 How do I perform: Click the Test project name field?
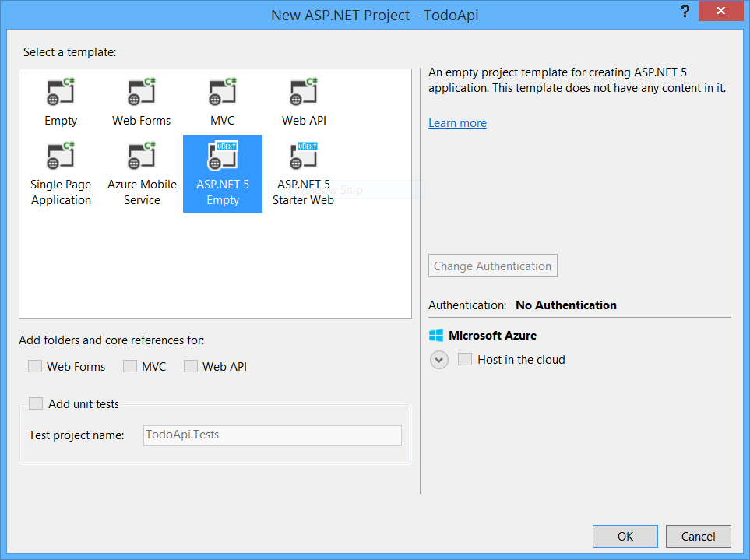click(x=273, y=435)
